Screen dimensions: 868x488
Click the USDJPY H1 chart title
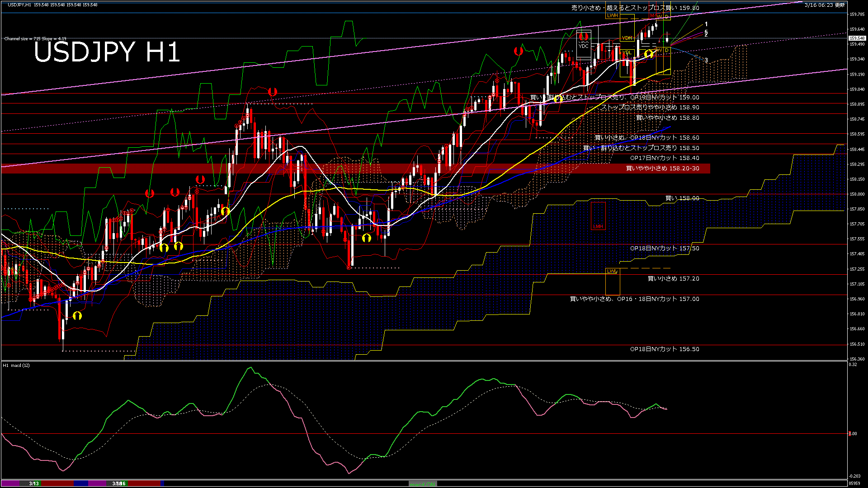pos(107,52)
